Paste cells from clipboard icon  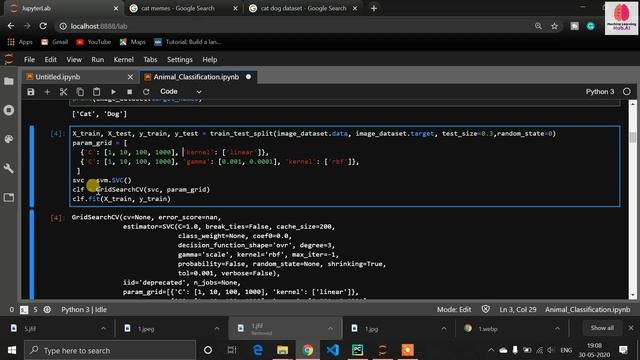96,92
